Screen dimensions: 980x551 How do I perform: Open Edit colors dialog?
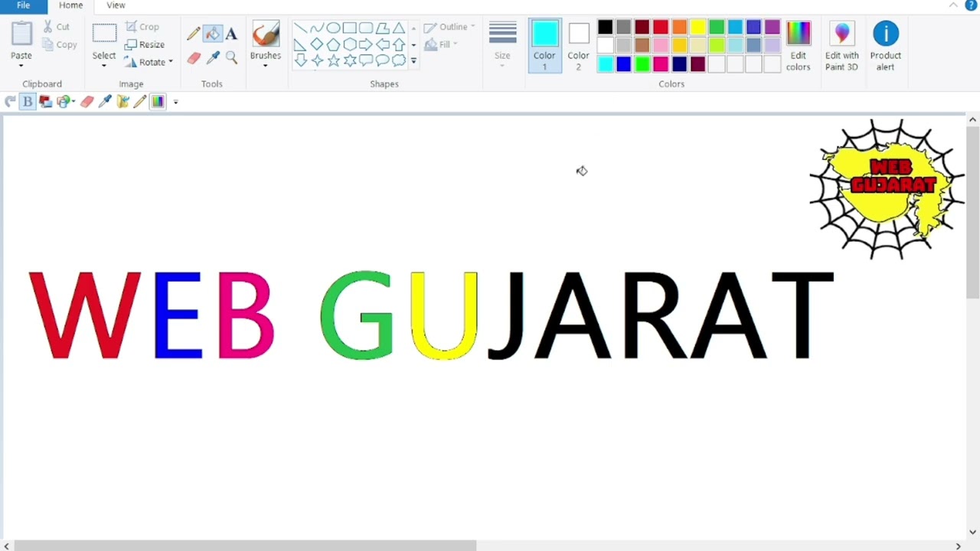click(x=798, y=46)
